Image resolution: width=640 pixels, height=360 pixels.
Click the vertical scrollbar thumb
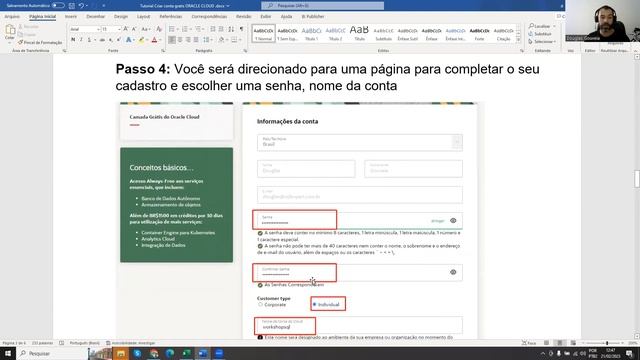(636, 178)
